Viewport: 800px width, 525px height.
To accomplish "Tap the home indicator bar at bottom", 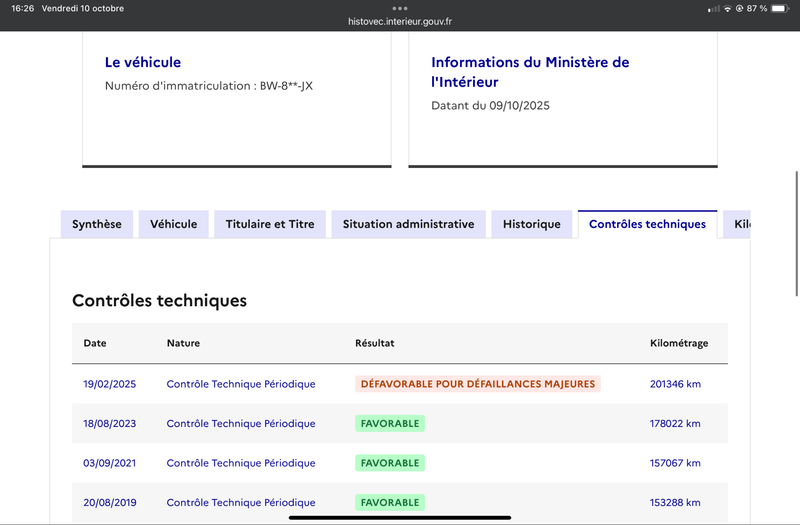I will pos(400,517).
